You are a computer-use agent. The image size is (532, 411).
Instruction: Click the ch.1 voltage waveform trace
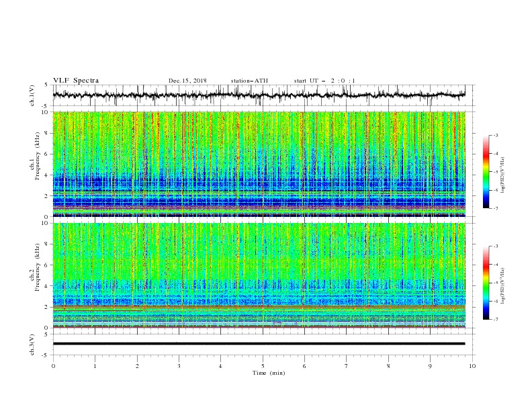click(259, 95)
